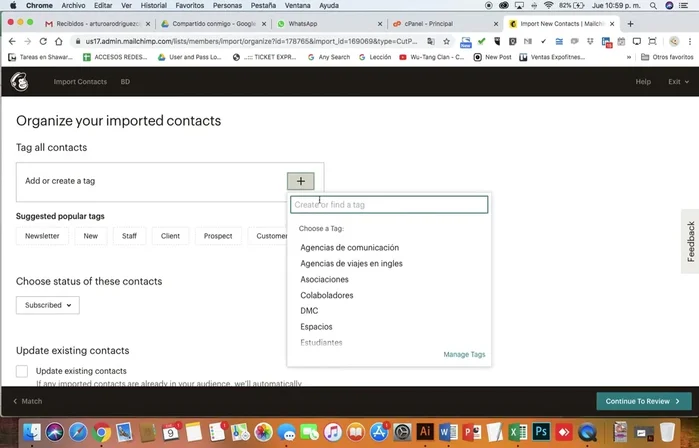699x448 pixels.
Task: Open a new Chrome tab with plus
Action: (630, 24)
